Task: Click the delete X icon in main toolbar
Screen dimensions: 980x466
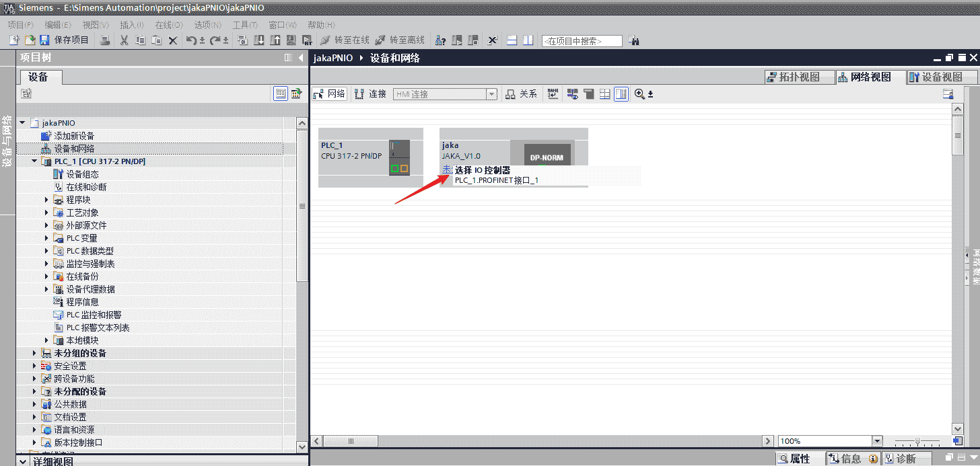Action: 172,40
